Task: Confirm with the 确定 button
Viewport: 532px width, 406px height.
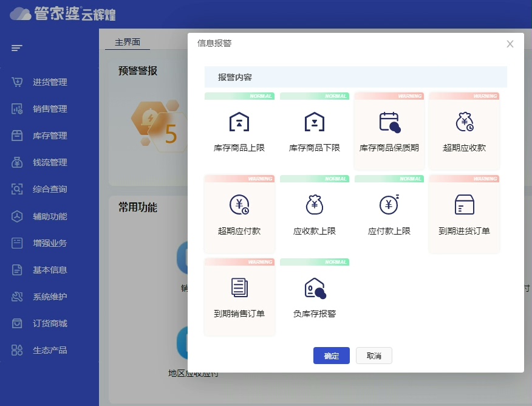Action: [332, 356]
